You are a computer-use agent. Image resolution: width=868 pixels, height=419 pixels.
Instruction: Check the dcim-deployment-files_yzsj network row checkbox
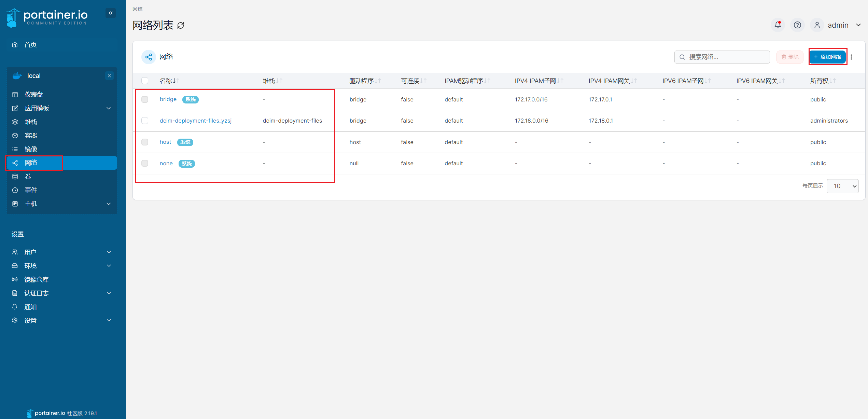(145, 121)
